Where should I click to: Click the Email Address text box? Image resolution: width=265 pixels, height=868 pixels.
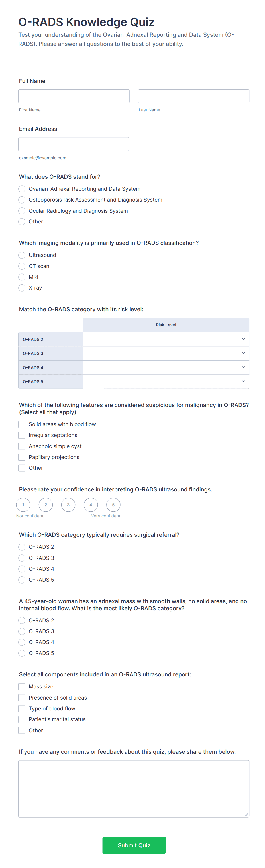click(74, 144)
